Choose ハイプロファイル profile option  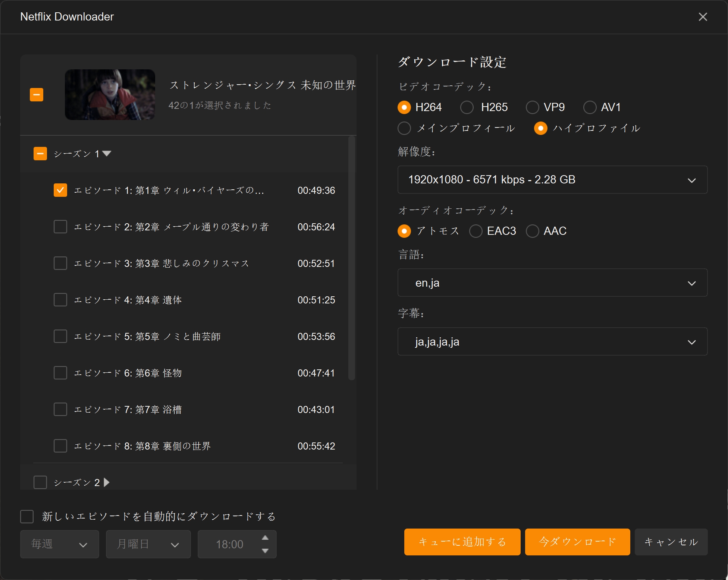coord(541,128)
